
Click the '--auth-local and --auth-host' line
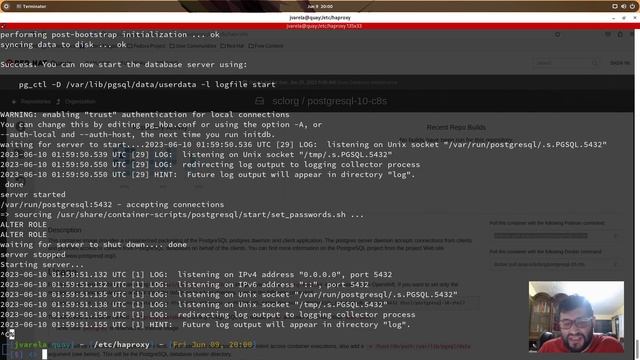coord(138,135)
